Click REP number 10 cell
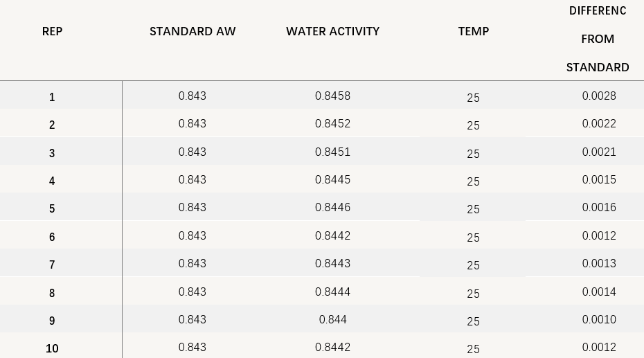The height and width of the screenshot is (358, 644). pos(52,348)
